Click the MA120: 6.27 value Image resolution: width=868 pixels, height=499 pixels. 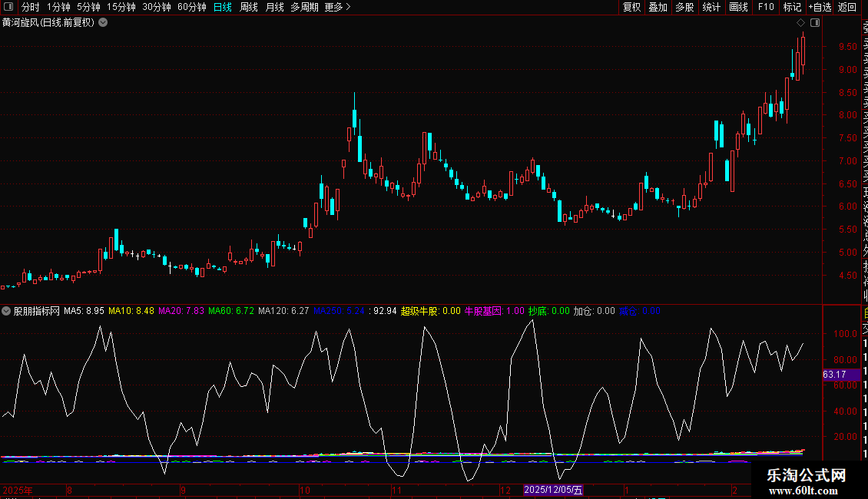283,311
